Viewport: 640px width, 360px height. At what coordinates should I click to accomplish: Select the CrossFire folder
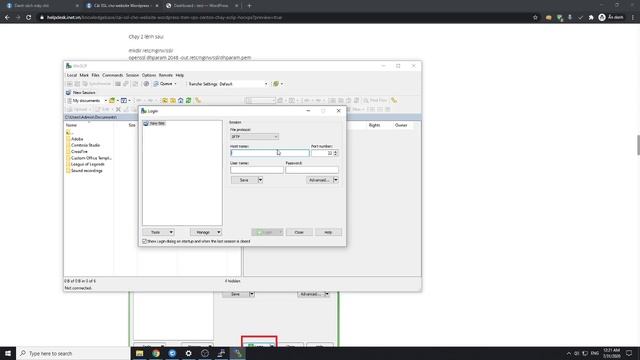(79, 152)
